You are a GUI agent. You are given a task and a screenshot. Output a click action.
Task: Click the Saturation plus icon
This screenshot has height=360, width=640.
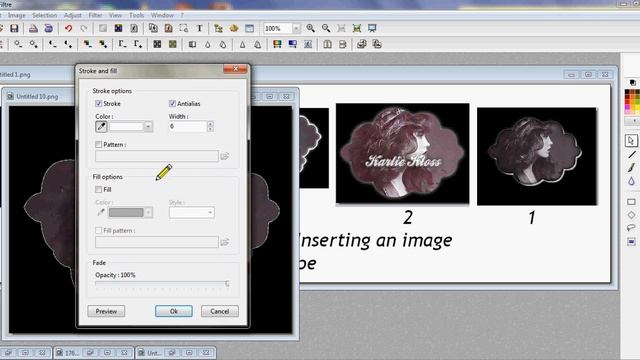[103, 44]
